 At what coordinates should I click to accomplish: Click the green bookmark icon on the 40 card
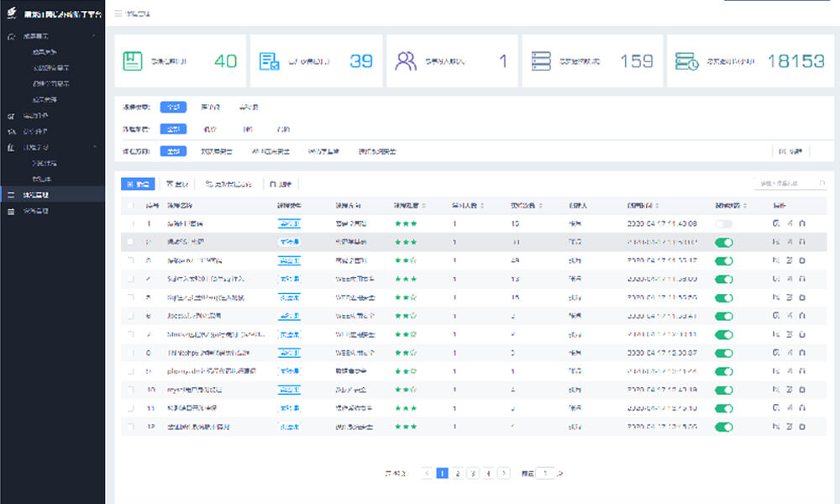(x=133, y=61)
